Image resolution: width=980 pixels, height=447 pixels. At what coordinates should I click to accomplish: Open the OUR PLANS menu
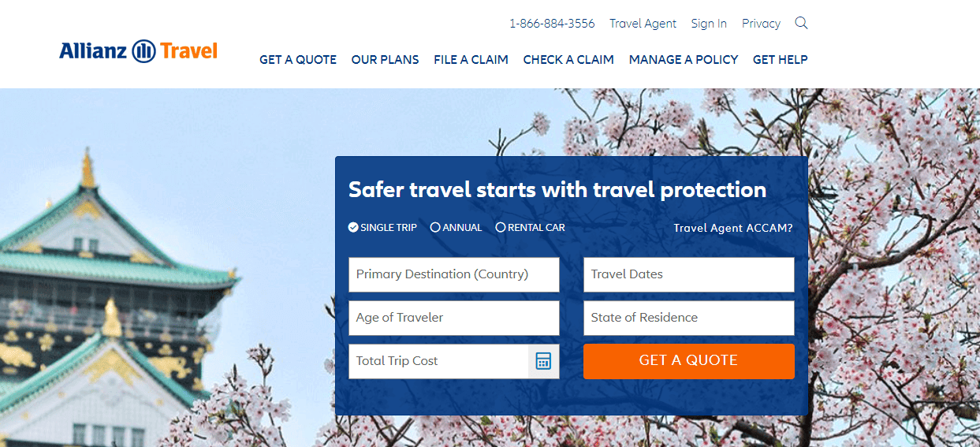[386, 59]
